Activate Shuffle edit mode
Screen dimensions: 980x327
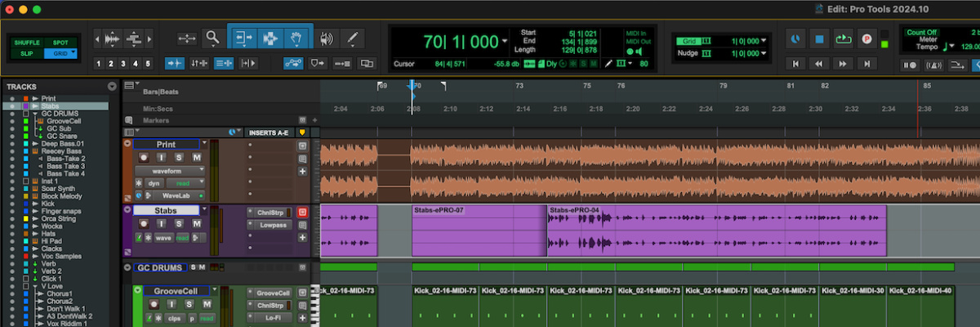pyautogui.click(x=26, y=43)
